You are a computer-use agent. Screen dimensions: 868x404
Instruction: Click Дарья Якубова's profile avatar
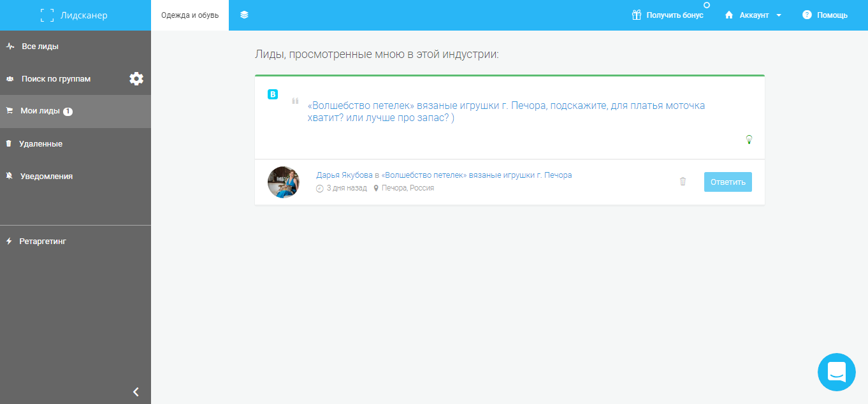coord(284,182)
